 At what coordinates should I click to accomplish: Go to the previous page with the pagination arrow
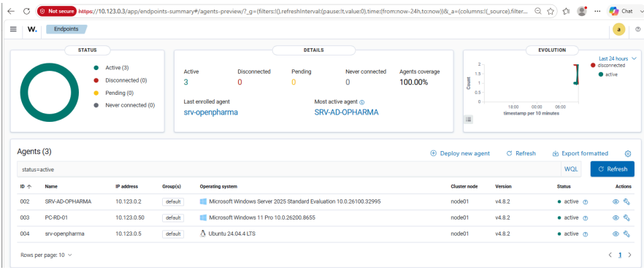pyautogui.click(x=610, y=255)
